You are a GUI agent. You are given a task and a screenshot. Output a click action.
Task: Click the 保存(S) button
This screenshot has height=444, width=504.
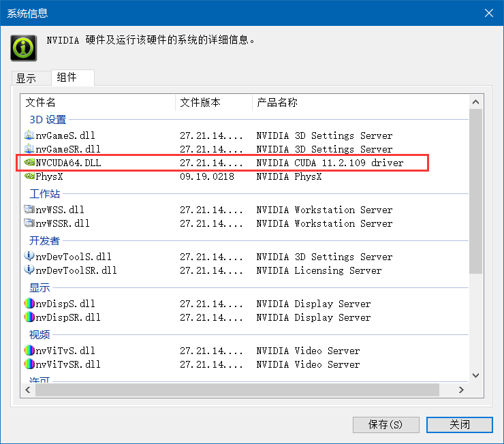(x=385, y=425)
